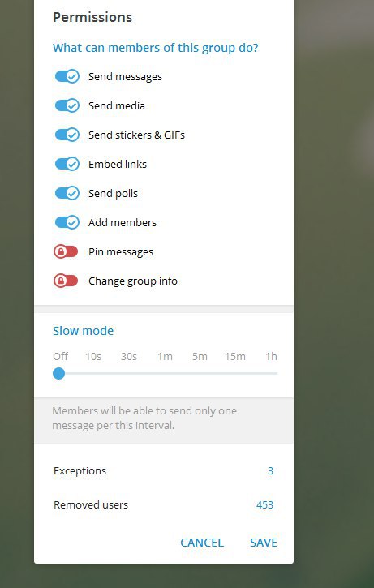Click the slow mode slider handle

(x=59, y=374)
